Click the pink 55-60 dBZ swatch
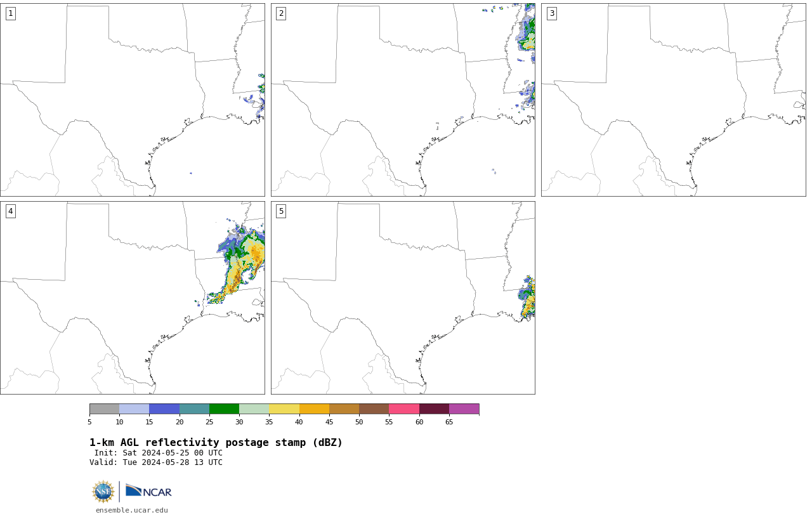 (404, 409)
